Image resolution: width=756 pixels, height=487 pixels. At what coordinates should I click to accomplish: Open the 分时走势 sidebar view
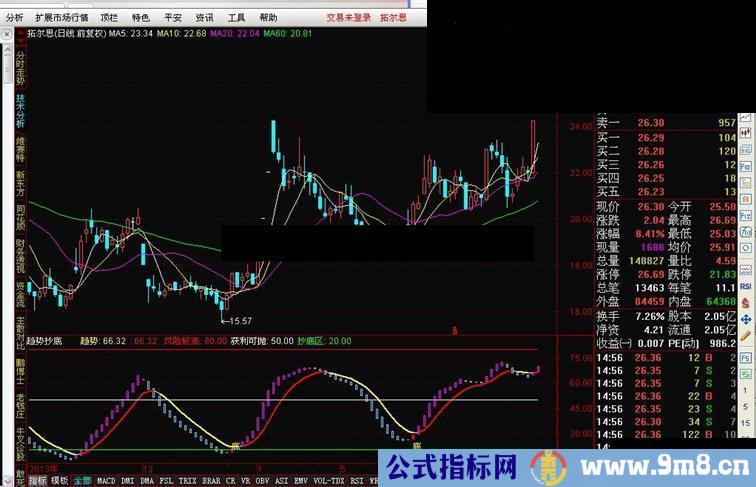click(20, 65)
